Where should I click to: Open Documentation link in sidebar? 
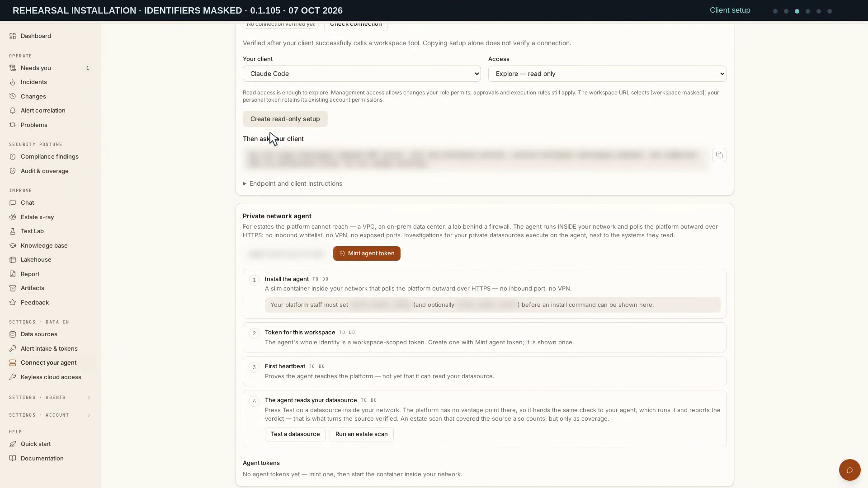click(50, 459)
